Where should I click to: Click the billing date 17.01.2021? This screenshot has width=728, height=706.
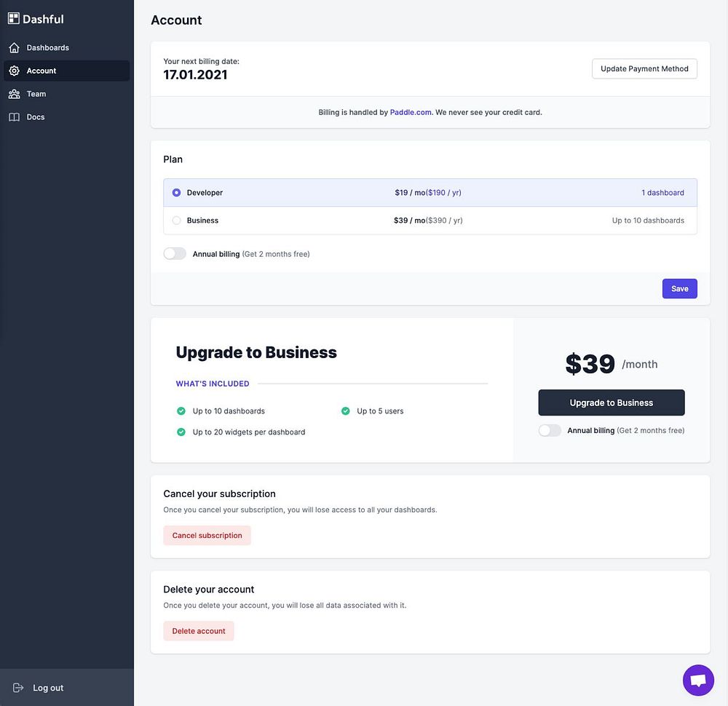click(x=195, y=75)
